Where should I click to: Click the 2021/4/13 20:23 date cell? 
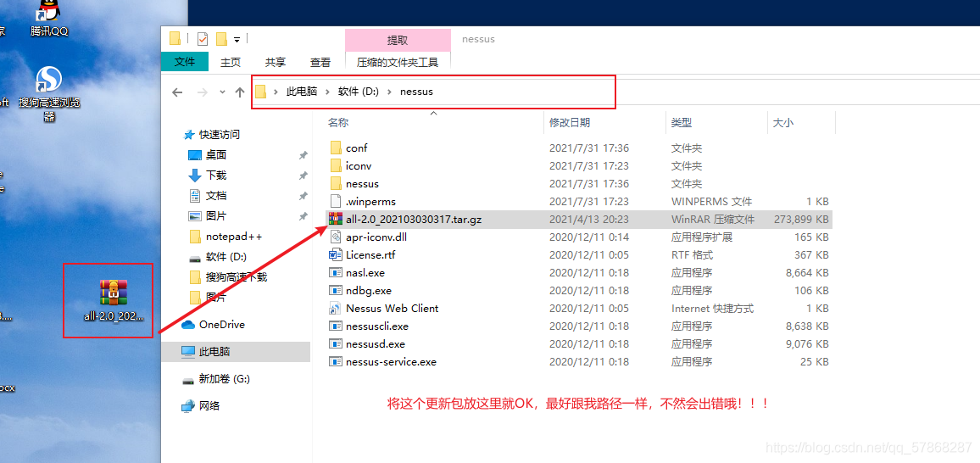[588, 220]
